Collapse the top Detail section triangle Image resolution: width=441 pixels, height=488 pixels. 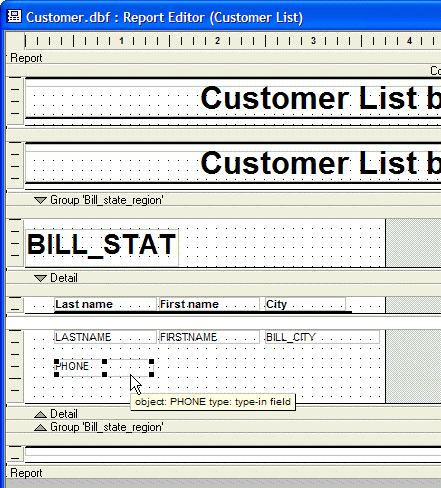pos(40,278)
